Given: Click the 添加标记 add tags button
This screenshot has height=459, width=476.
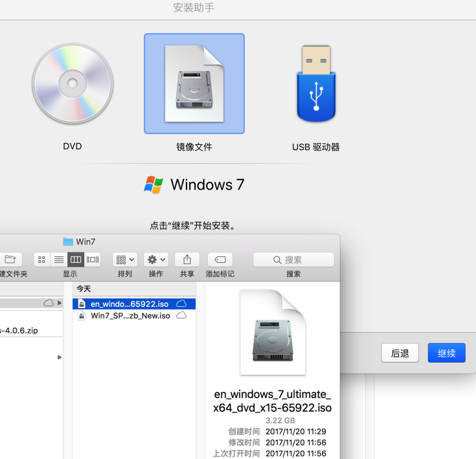Looking at the screenshot, I should pyautogui.click(x=220, y=260).
